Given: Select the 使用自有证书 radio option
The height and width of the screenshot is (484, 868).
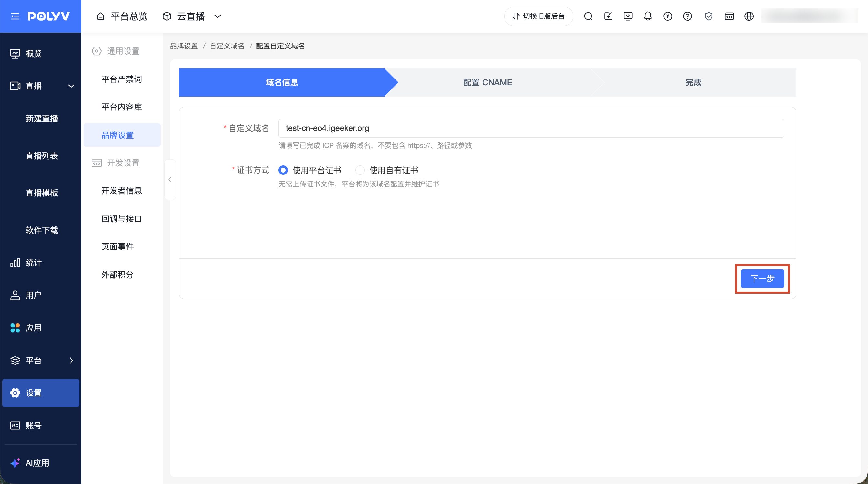Looking at the screenshot, I should pos(360,170).
